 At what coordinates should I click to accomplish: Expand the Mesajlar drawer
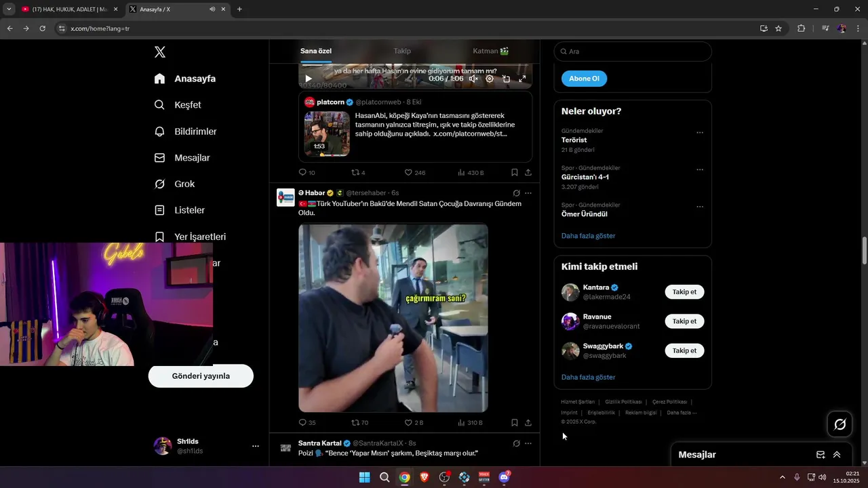(x=837, y=455)
